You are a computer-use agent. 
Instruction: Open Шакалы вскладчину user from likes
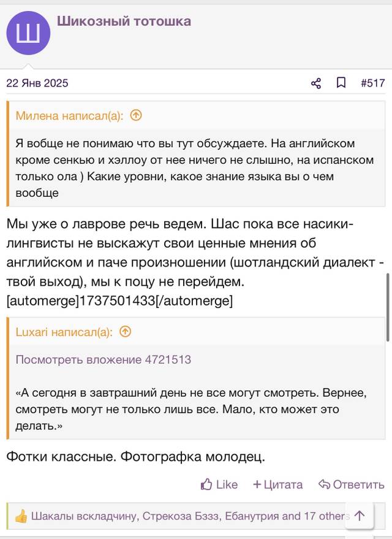tap(85, 516)
